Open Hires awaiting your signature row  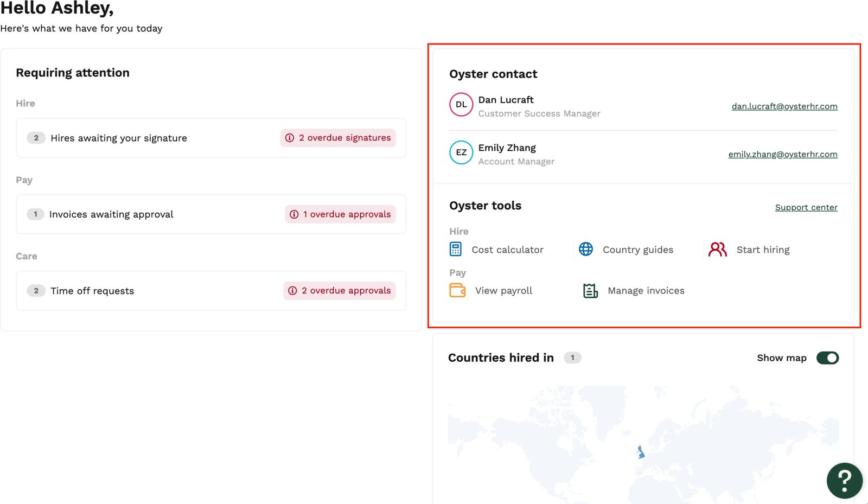[211, 138]
